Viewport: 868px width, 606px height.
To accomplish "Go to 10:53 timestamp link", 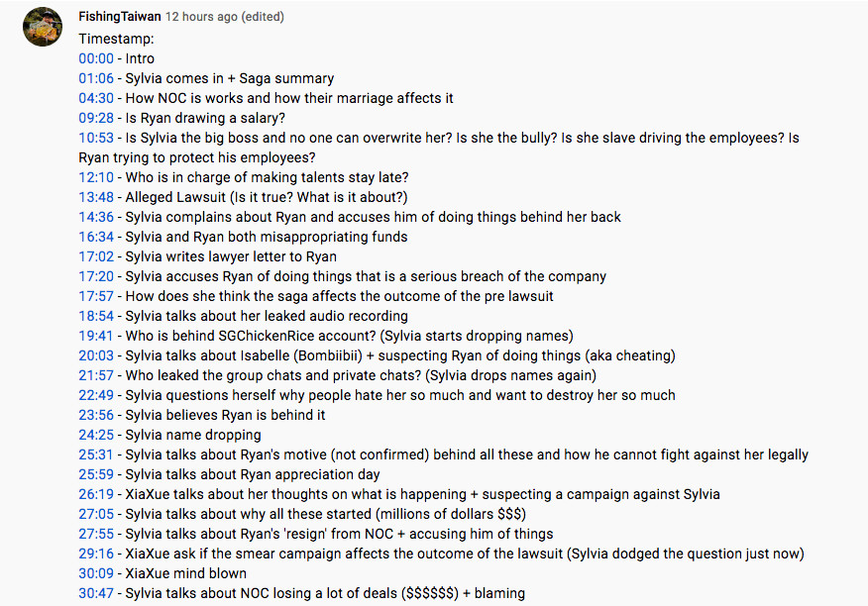I will coord(96,138).
